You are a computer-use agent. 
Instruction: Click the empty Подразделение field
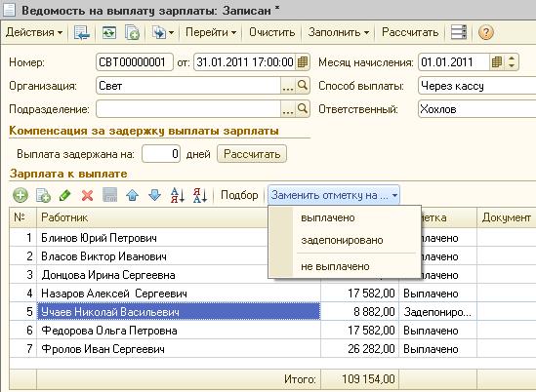(x=188, y=108)
